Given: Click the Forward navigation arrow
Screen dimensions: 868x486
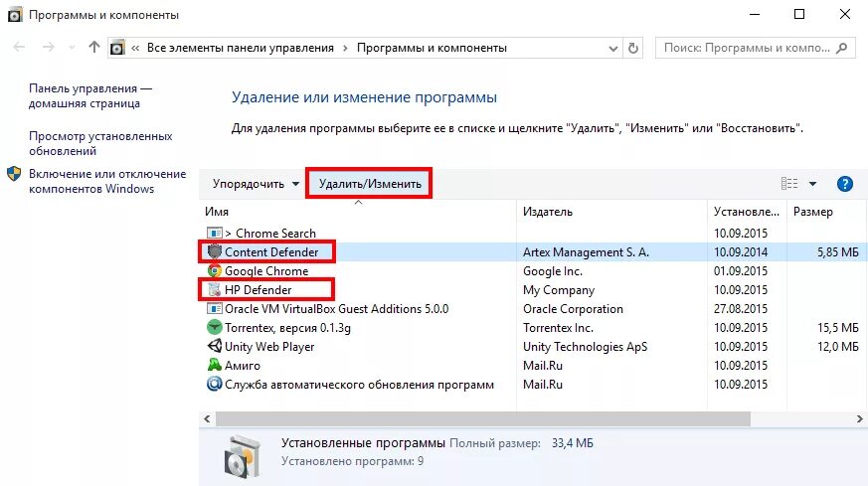Looking at the screenshot, I should click(49, 47).
